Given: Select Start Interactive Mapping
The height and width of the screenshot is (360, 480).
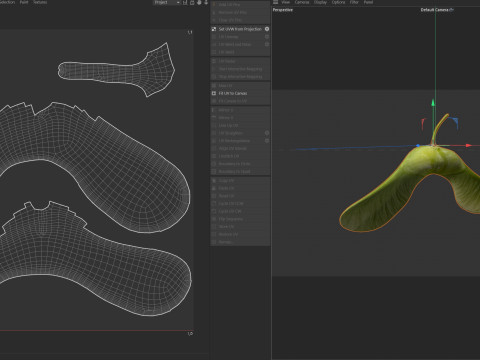Looking at the screenshot, I should [x=240, y=69].
